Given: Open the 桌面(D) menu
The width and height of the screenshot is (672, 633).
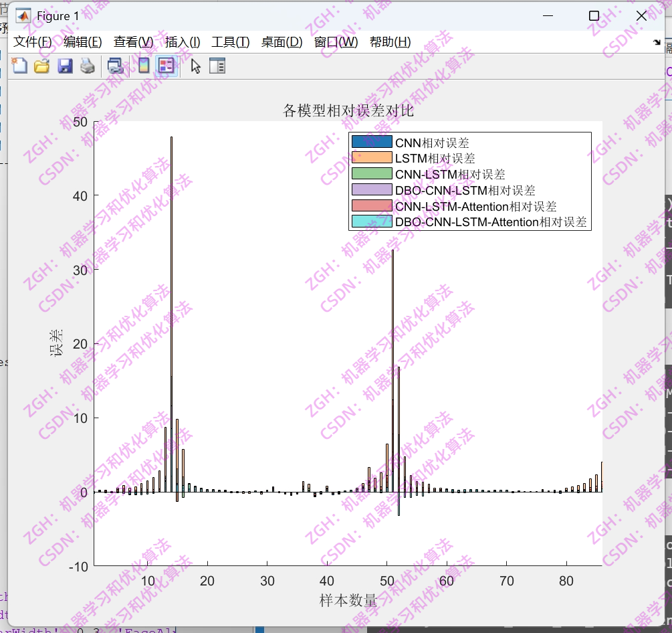Looking at the screenshot, I should point(282,42).
